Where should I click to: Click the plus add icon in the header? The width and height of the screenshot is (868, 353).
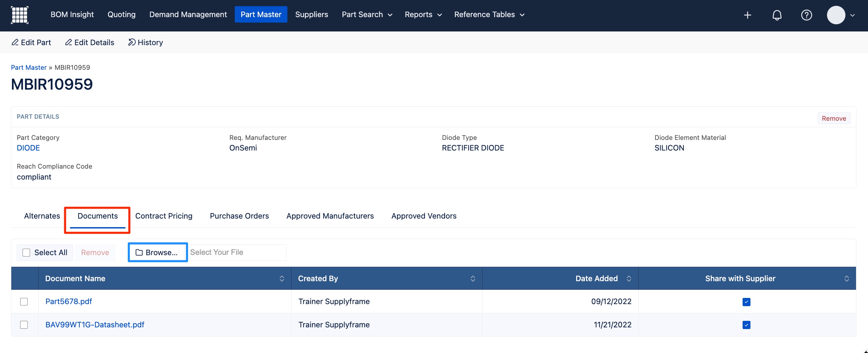point(747,15)
